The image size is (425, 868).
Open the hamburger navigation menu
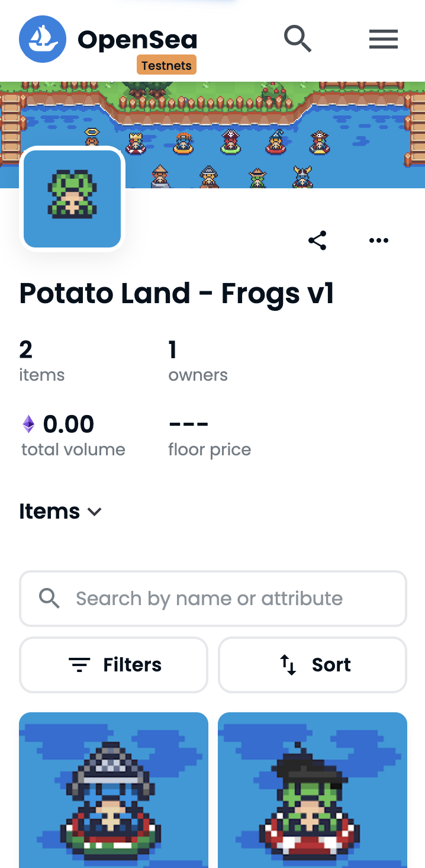(x=383, y=38)
